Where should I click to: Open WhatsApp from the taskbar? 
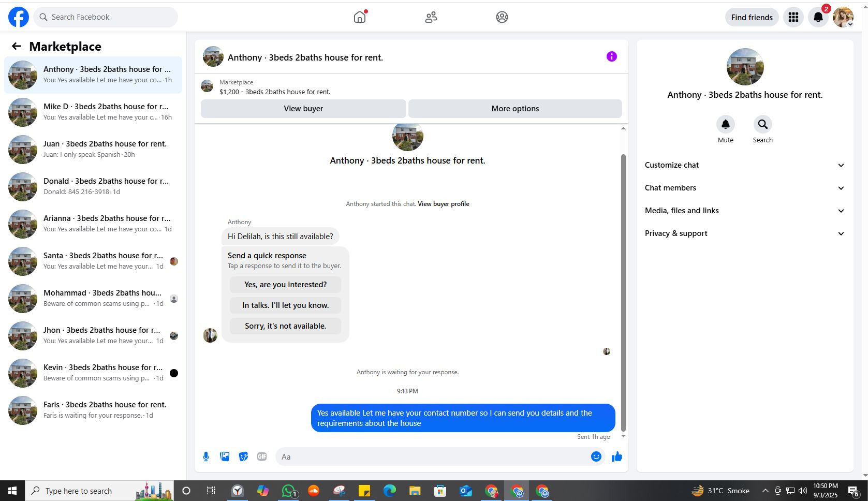[288, 491]
